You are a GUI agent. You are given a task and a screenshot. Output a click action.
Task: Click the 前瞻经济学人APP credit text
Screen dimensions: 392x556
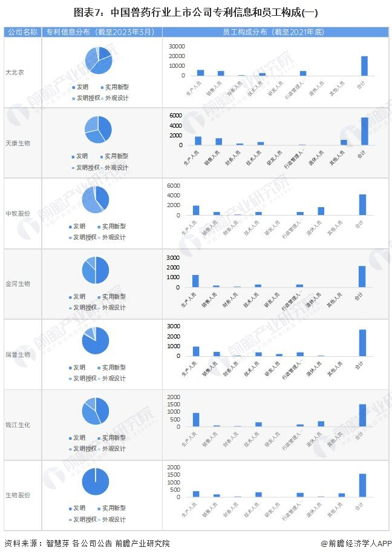356,543
